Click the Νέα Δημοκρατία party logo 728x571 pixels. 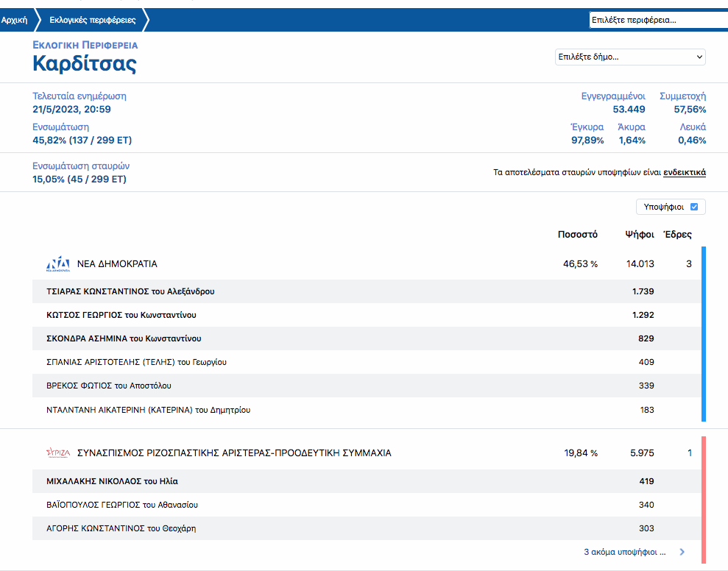point(57,264)
